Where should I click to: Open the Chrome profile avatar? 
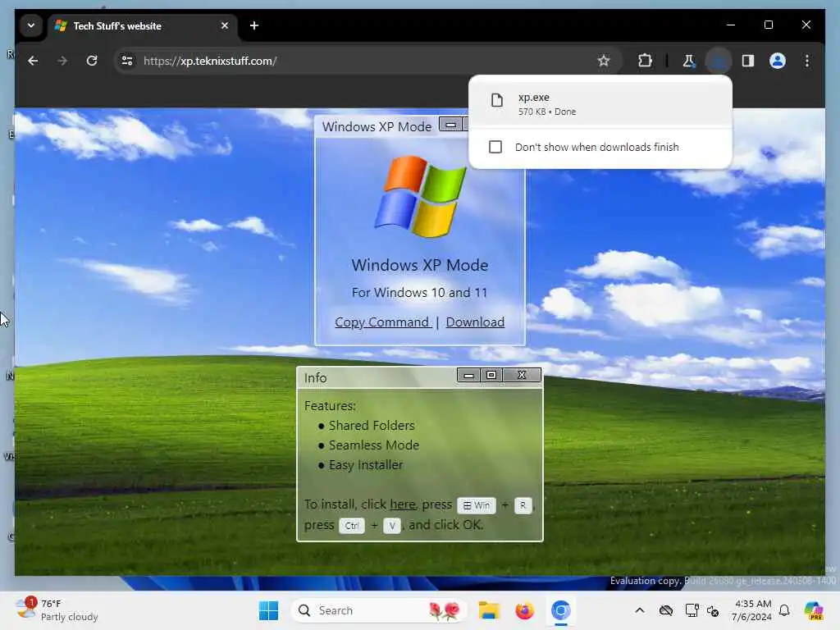pyautogui.click(x=778, y=61)
